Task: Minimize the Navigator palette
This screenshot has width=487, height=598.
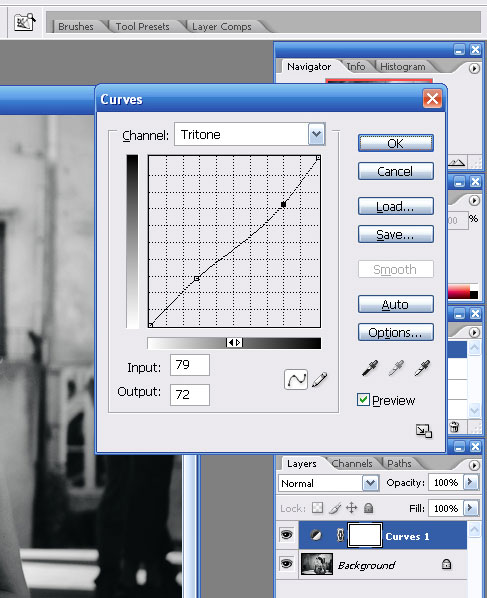Action: pos(460,50)
